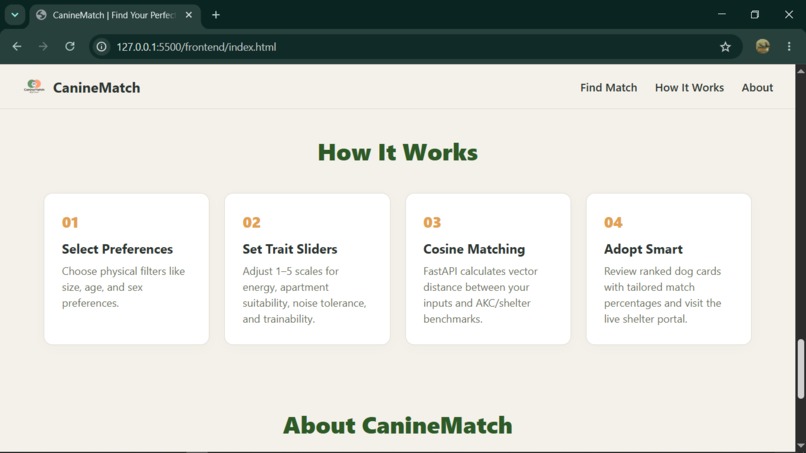Click text about FastAPI vector distance
Image resolution: width=806 pixels, height=453 pixels.
[480, 295]
